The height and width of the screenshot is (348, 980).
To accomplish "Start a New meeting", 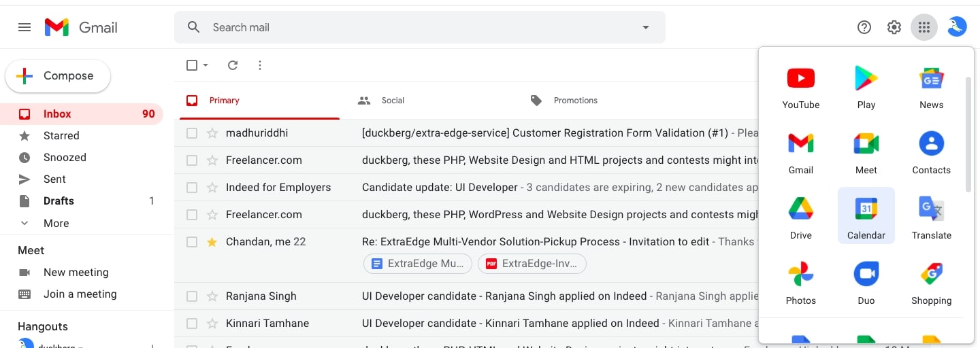I will point(76,272).
